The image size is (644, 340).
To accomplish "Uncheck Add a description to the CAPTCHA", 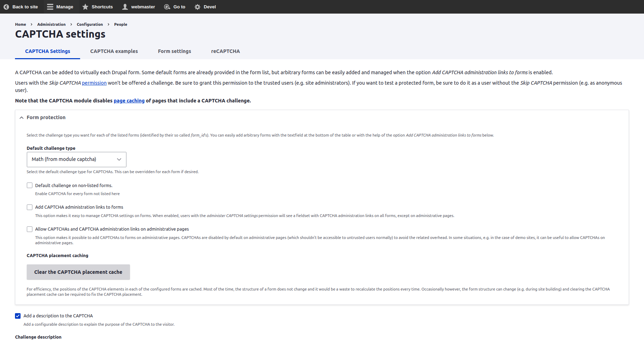I will 18,316.
